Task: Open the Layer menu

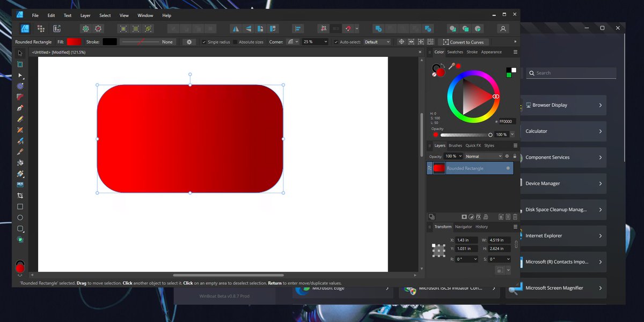Action: [x=85, y=15]
